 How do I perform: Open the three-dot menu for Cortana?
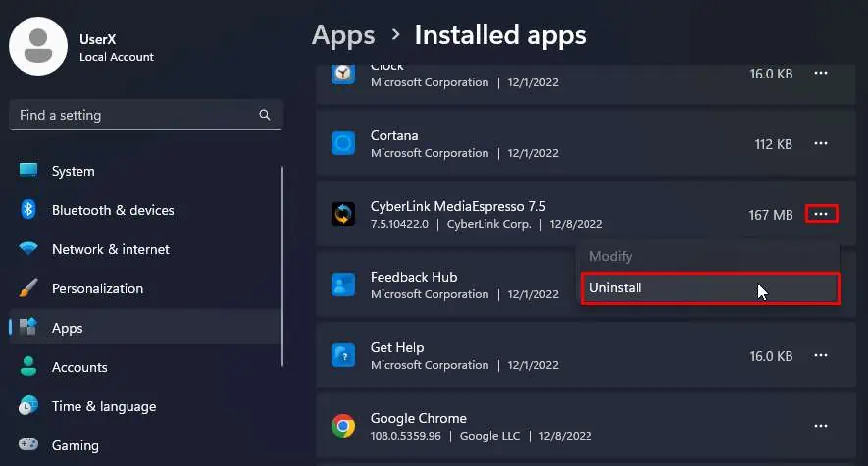pos(821,143)
